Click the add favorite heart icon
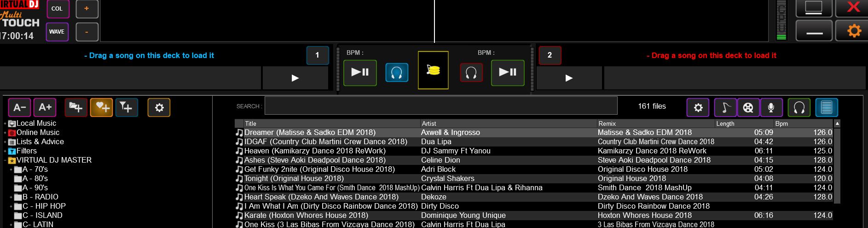Screen dimensions: 868x228 click(101, 107)
